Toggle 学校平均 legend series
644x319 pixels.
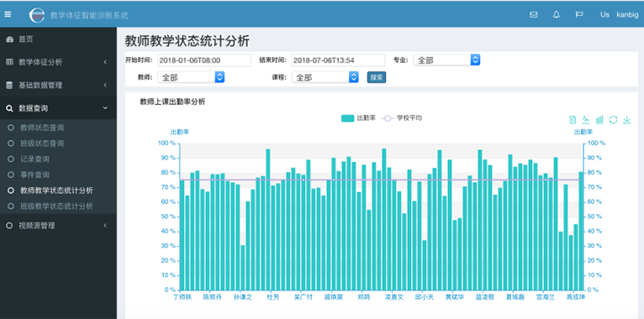(402, 118)
